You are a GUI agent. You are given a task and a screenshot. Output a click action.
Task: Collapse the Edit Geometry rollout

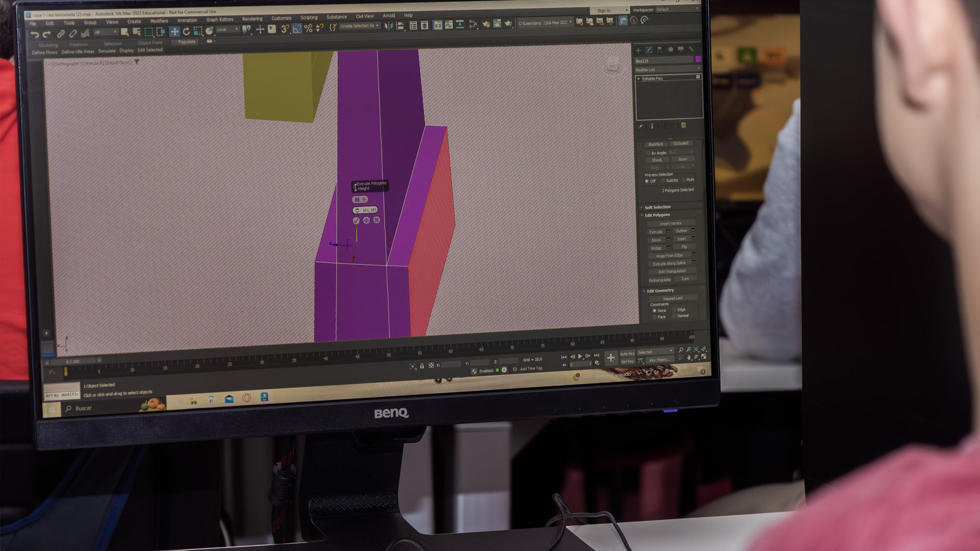tap(659, 290)
